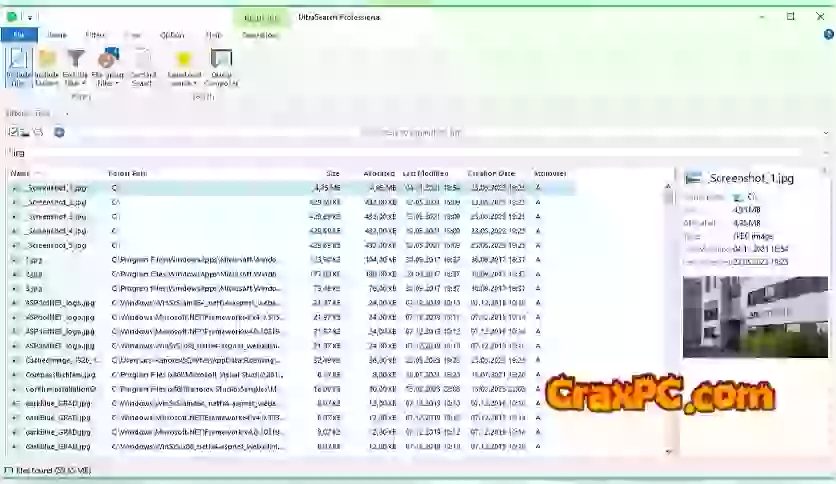Sort by the Attributes column header
Screen dimensions: 836x484
(x=550, y=173)
